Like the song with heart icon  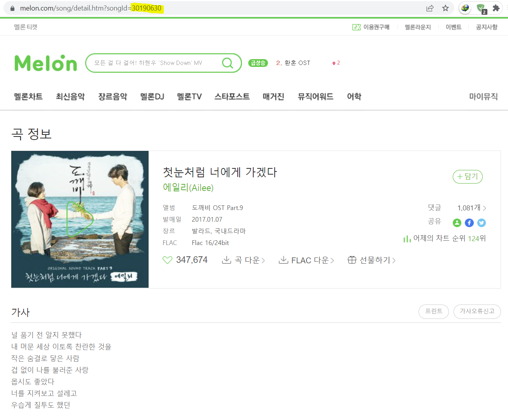click(x=167, y=260)
